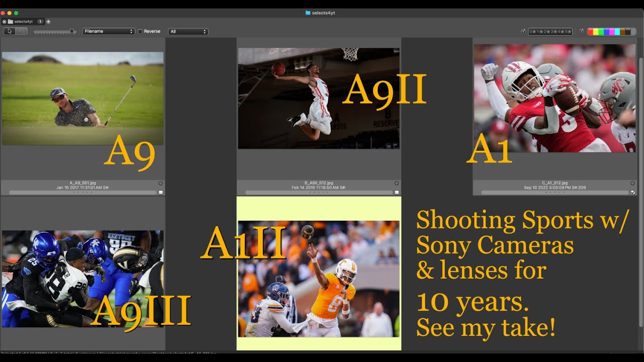Filter by the black color class
Image resolution: width=644 pixels, height=362 pixels.
(628, 32)
